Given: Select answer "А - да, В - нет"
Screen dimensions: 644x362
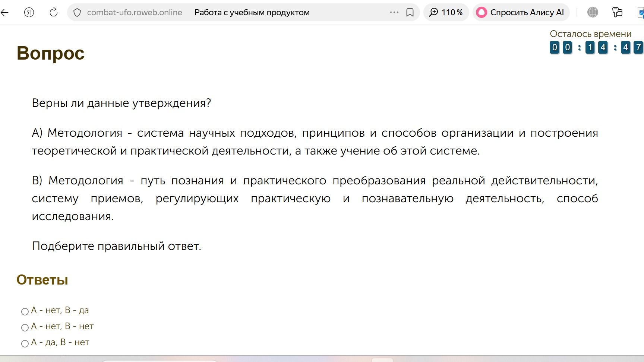Looking at the screenshot, I should (x=25, y=343).
